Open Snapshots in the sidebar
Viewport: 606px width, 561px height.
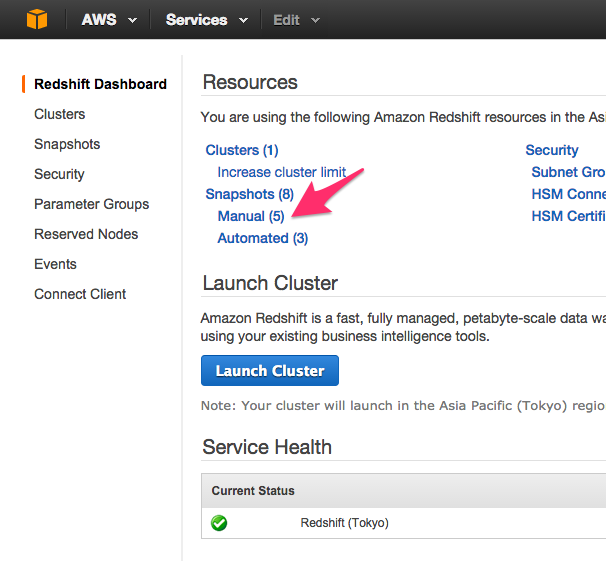click(67, 144)
